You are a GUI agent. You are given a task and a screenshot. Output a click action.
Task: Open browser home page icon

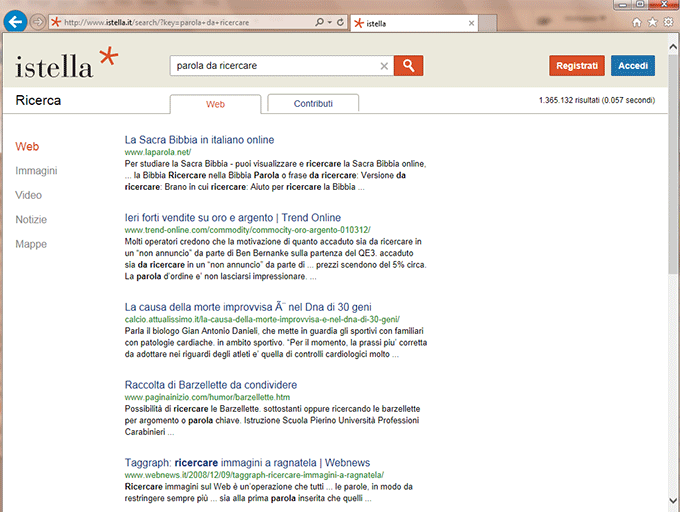(637, 22)
